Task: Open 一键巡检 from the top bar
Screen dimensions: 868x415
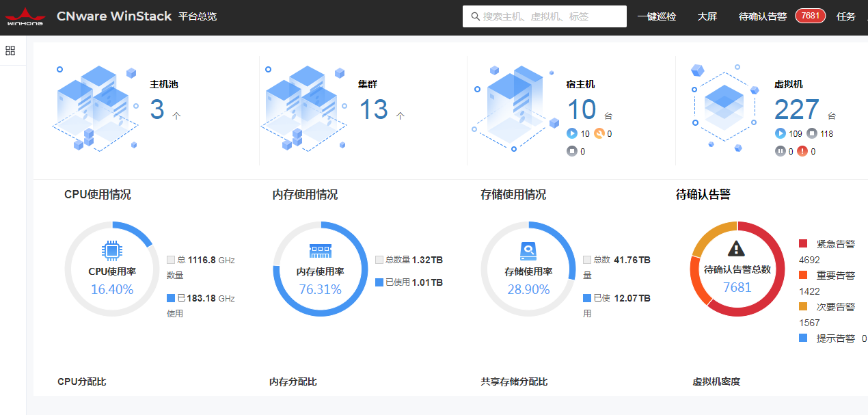Action: click(656, 16)
